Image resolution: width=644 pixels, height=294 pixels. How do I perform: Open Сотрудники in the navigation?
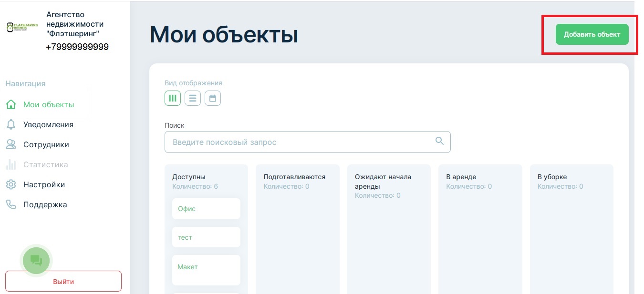[46, 145]
